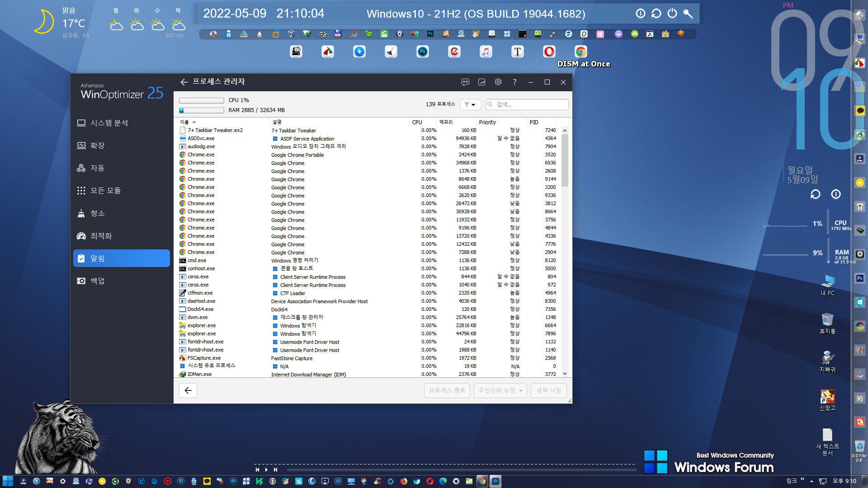Viewport: 868px width, 488px height.
Task: Open 휴지통 recycle bin icon
Action: coord(828,323)
